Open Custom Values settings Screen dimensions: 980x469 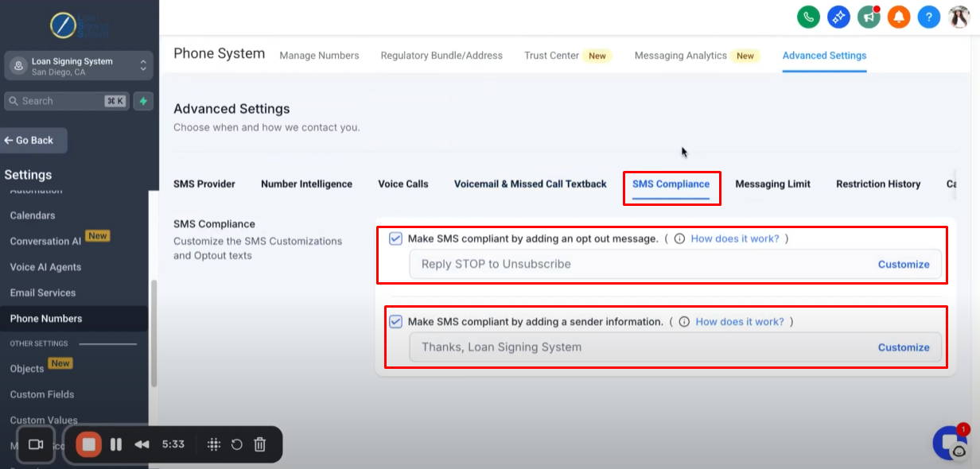tap(44, 420)
